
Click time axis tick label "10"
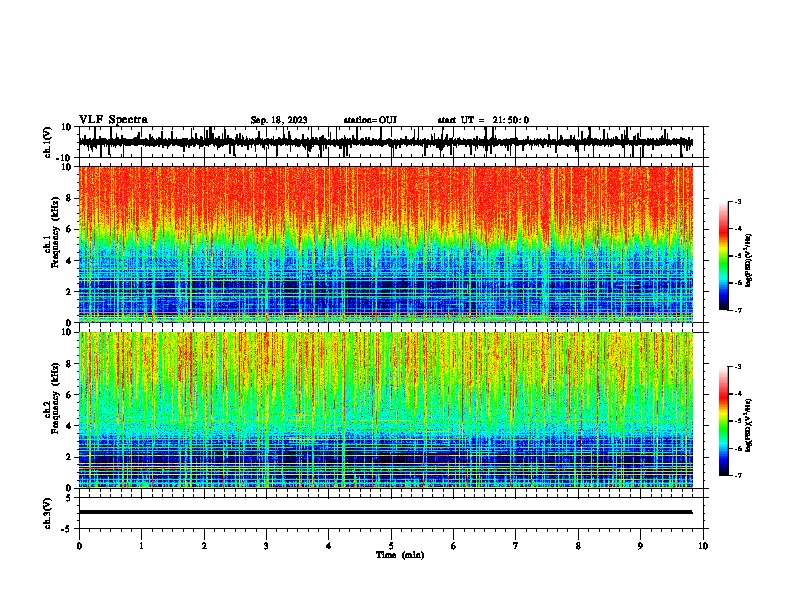pyautogui.click(x=703, y=546)
